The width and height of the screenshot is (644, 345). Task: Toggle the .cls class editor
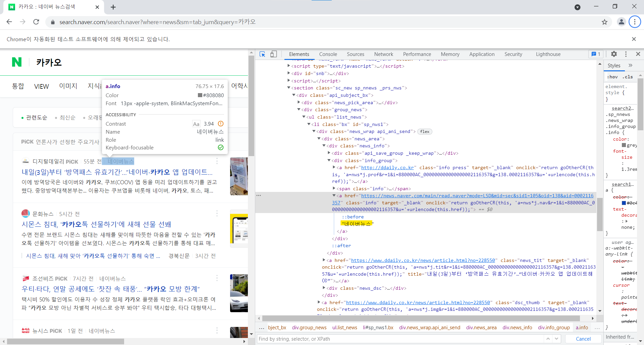(x=628, y=77)
